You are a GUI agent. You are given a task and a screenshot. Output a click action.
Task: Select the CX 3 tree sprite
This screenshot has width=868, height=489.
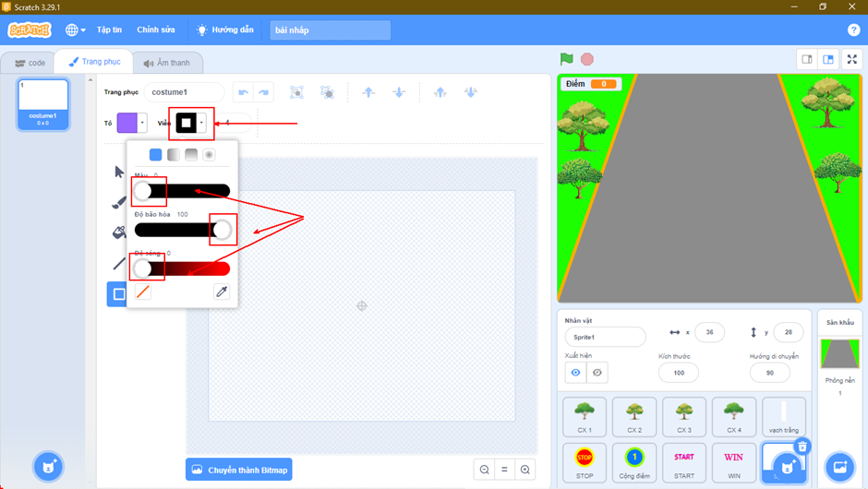coord(684,417)
